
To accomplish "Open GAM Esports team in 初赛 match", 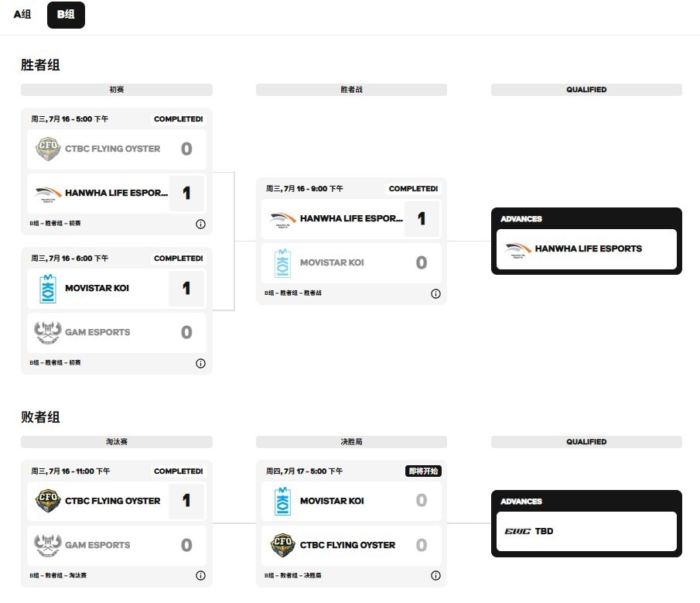I will [x=97, y=332].
